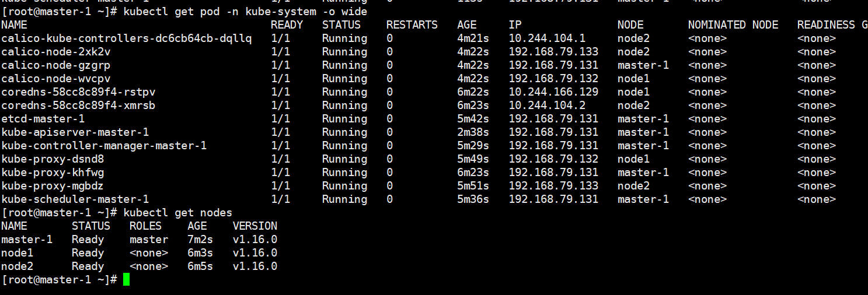Click the VERSION column header
868x295 pixels.
click(x=255, y=226)
